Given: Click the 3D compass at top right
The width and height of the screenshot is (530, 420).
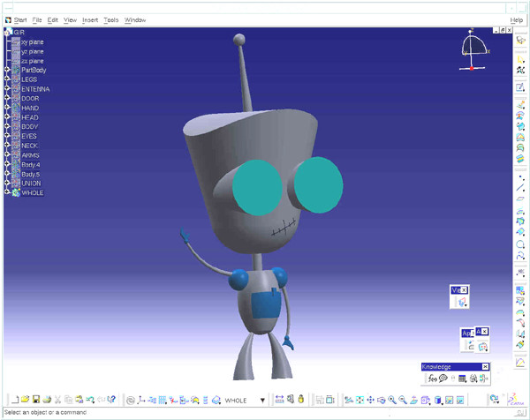Looking at the screenshot, I should pyautogui.click(x=473, y=50).
